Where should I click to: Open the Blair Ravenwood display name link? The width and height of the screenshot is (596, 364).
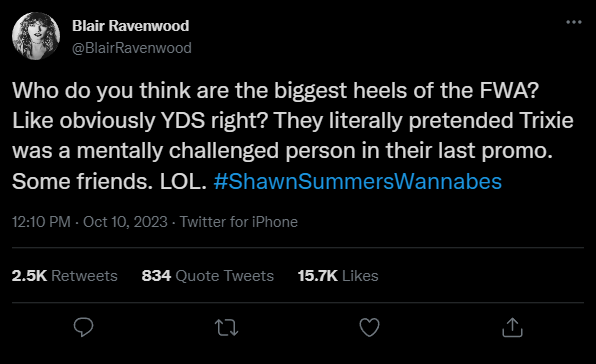tap(130, 26)
